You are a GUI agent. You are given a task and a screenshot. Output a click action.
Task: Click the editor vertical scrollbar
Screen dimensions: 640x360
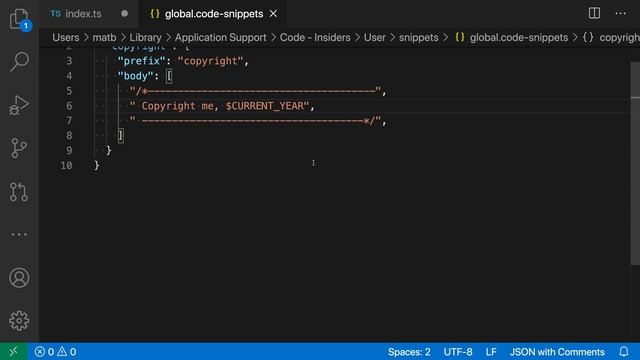635,163
